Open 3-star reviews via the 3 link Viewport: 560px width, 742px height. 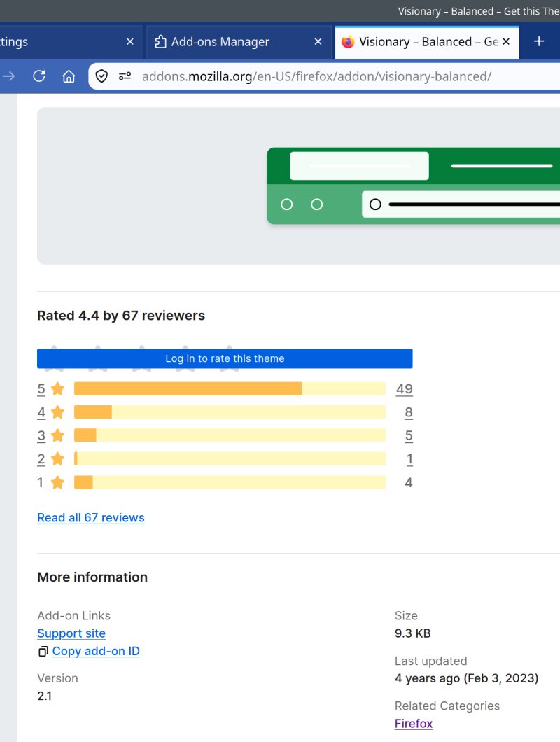click(x=41, y=435)
